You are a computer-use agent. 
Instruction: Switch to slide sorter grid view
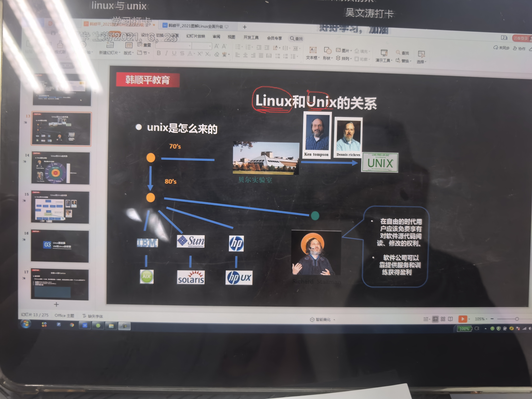coord(443,319)
